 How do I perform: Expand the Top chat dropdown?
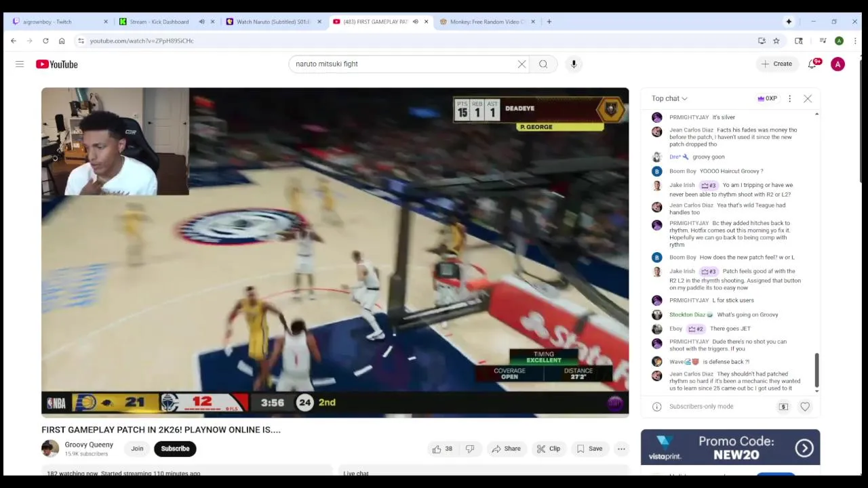669,99
